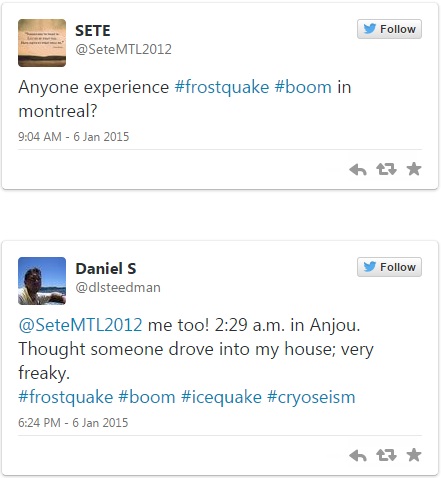Open the 6:24 PM - 6 Jan 2015 timestamp
Viewport: 441px width, 478px height.
[x=73, y=423]
